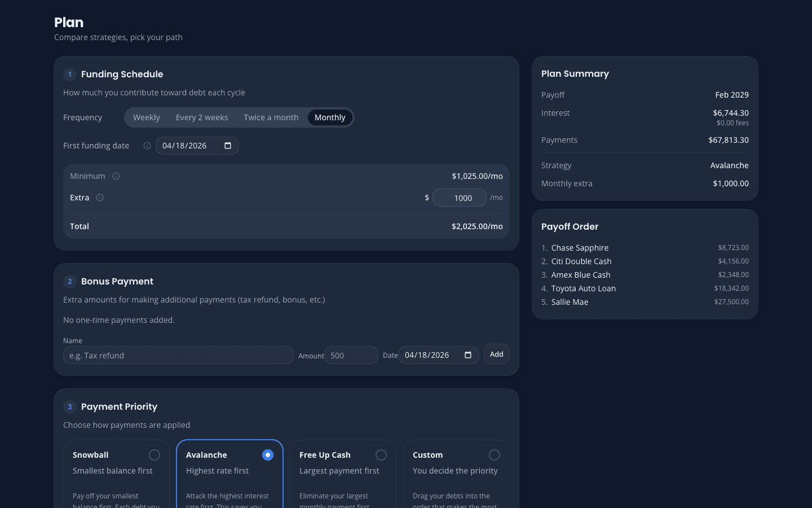Screen dimensions: 812x508
Task: Click the step 3 badge on Payment Priority
Action: pyautogui.click(x=69, y=406)
